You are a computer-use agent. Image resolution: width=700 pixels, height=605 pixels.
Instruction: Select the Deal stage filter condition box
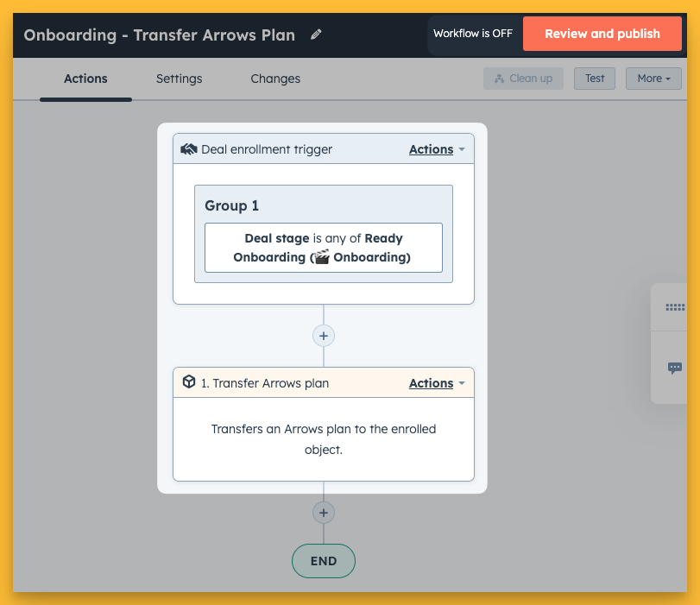pos(324,248)
